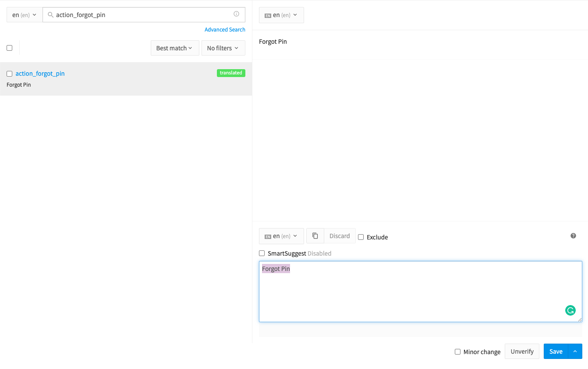
Task: Open the reference language dropdown at top
Action: coord(281,15)
